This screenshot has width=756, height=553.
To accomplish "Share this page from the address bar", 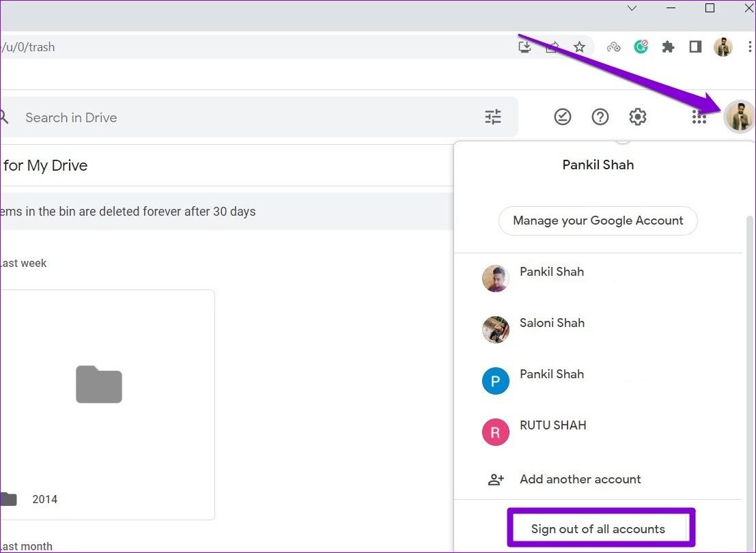I will [x=552, y=47].
